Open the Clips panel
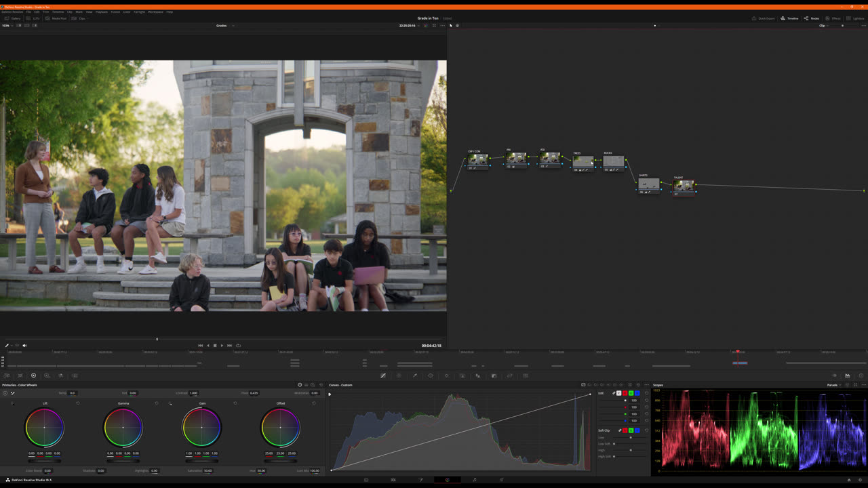868x488 pixels. [x=79, y=18]
